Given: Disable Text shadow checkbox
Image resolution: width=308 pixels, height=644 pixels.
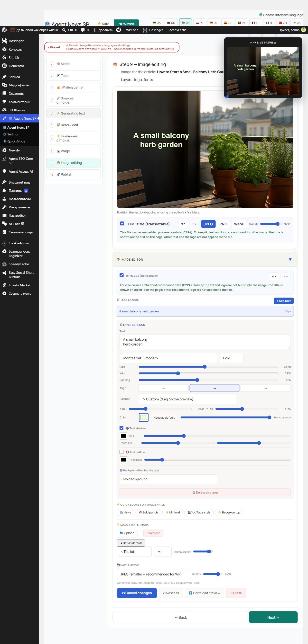Looking at the screenshot, I should point(121,428).
